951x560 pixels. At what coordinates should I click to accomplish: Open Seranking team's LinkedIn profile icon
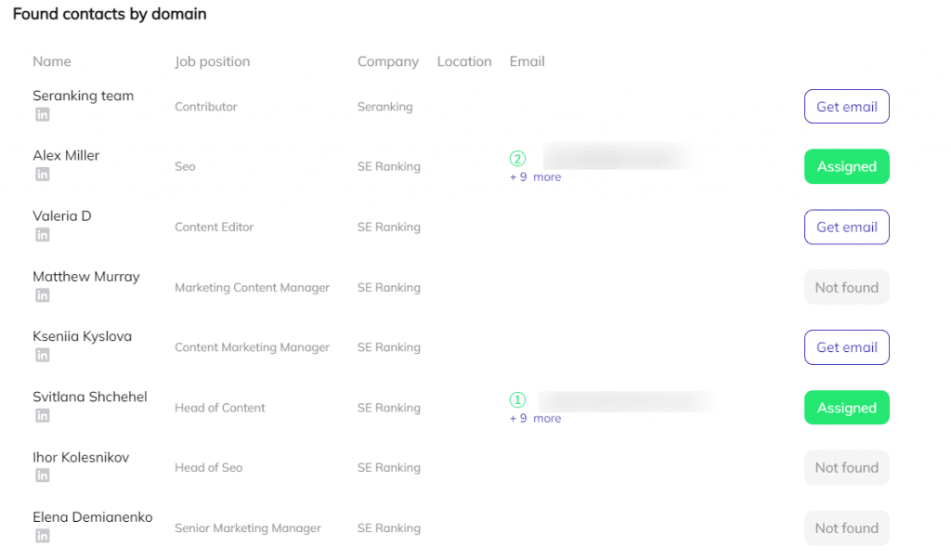(43, 114)
